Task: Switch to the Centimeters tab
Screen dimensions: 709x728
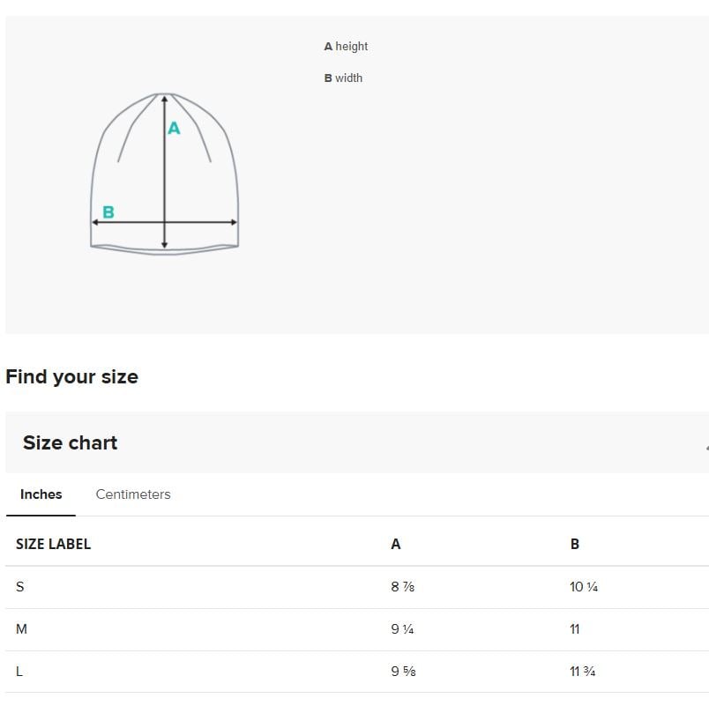Action: [133, 494]
